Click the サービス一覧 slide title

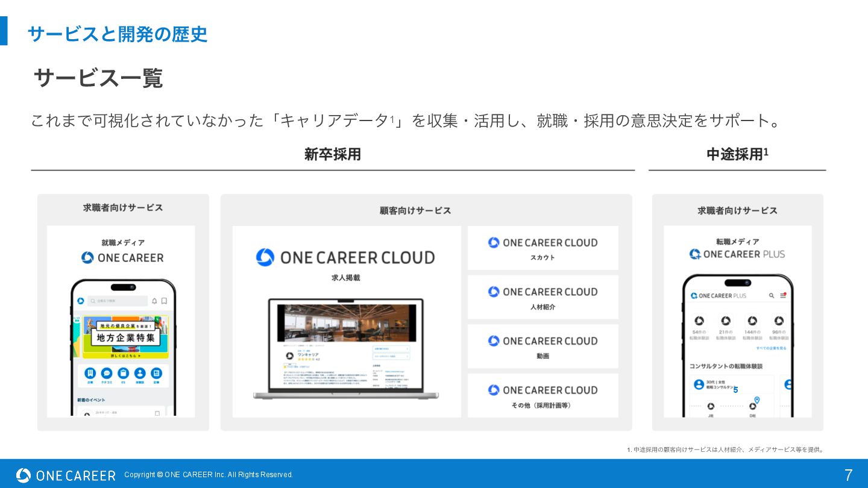(x=98, y=78)
